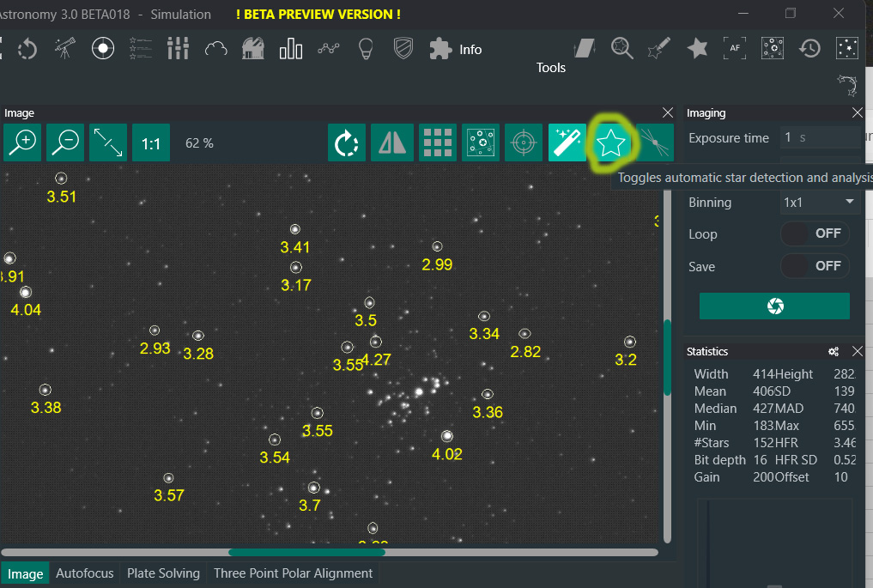Turn on the Loop switch

(815, 233)
